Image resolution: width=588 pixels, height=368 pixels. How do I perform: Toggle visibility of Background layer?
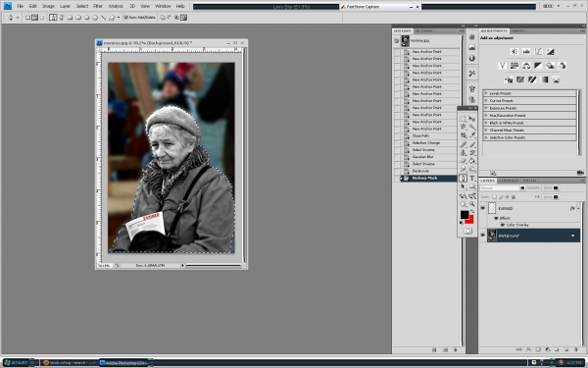pyautogui.click(x=482, y=236)
